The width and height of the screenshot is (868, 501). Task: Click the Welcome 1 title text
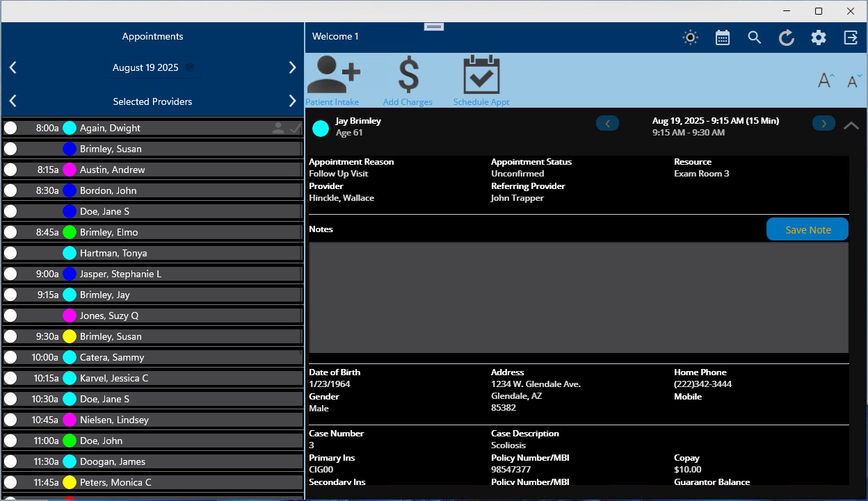[x=335, y=36]
